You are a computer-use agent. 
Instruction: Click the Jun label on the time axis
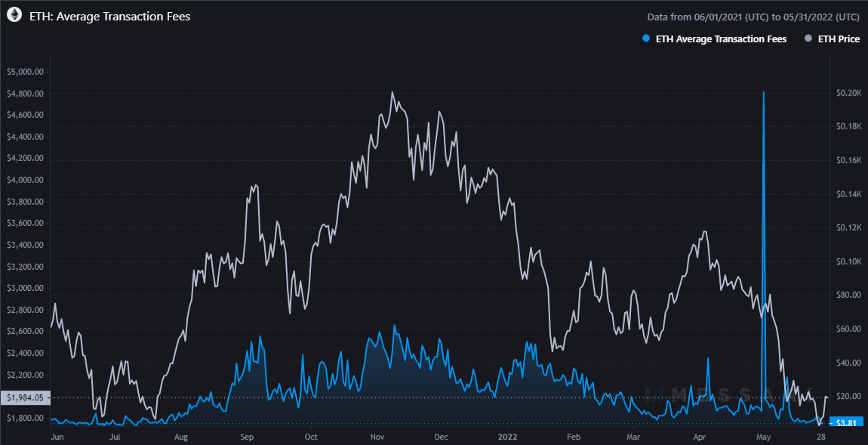[x=57, y=437]
